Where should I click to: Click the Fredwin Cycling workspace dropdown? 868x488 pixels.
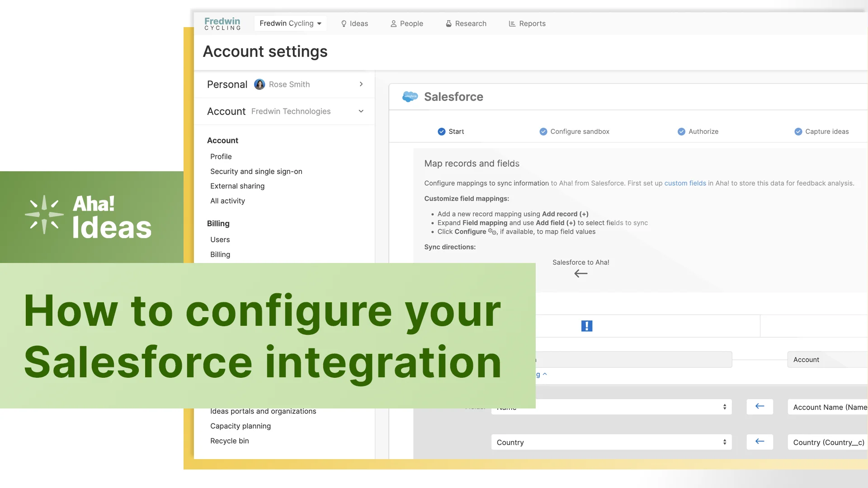pyautogui.click(x=290, y=23)
